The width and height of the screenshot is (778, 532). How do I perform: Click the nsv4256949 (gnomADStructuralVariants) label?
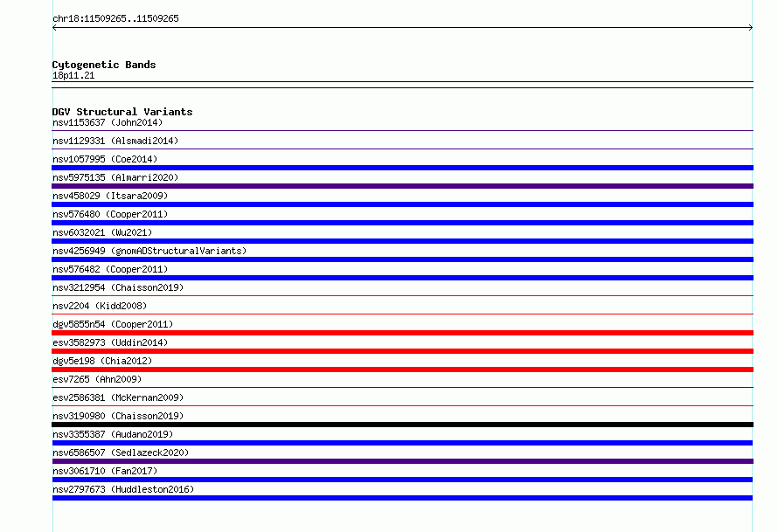149,251
